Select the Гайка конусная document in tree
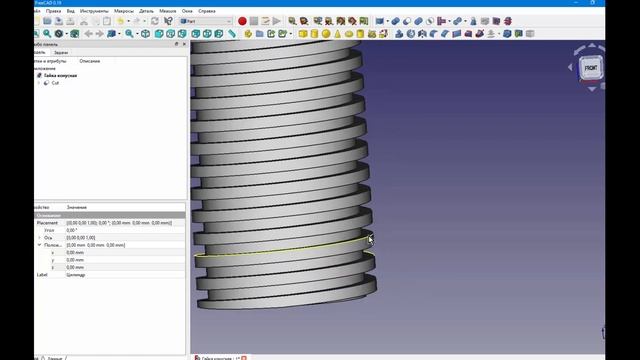The height and width of the screenshot is (360, 640). pos(60,76)
